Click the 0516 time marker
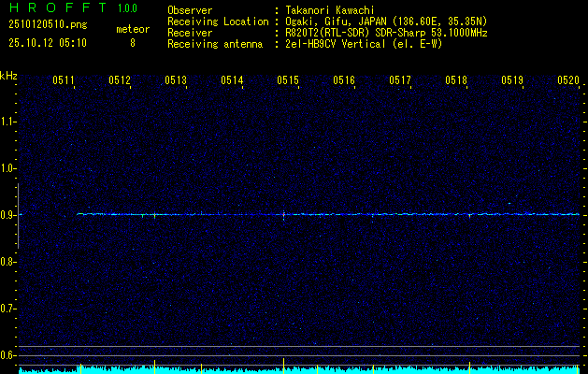The image size is (588, 374). [x=344, y=79]
